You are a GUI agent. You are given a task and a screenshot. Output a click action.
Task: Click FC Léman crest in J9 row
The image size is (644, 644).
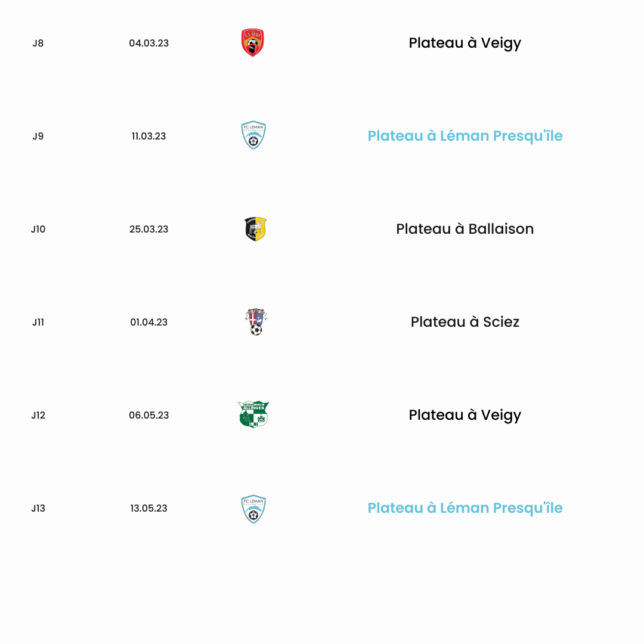tap(253, 135)
